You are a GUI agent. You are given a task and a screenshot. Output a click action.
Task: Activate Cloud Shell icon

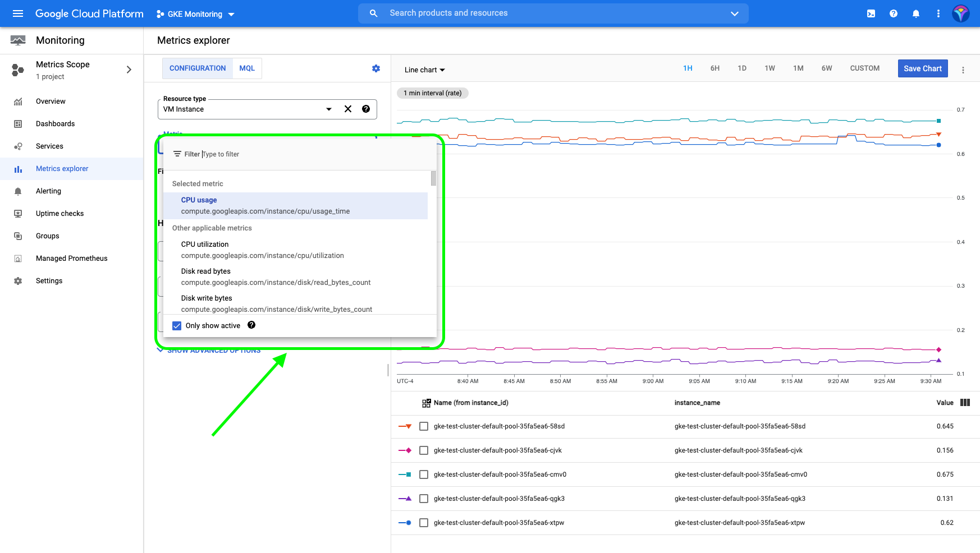[x=871, y=13]
